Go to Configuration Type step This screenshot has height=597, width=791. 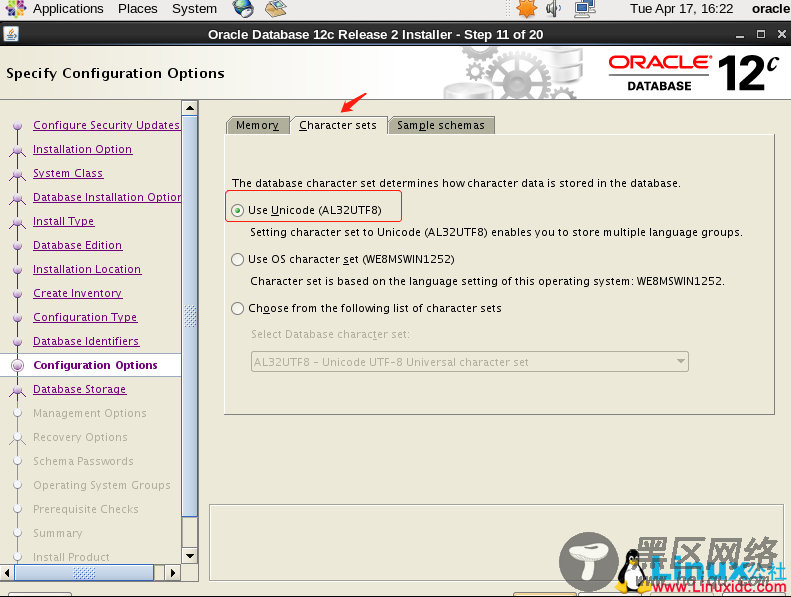[x=85, y=317]
